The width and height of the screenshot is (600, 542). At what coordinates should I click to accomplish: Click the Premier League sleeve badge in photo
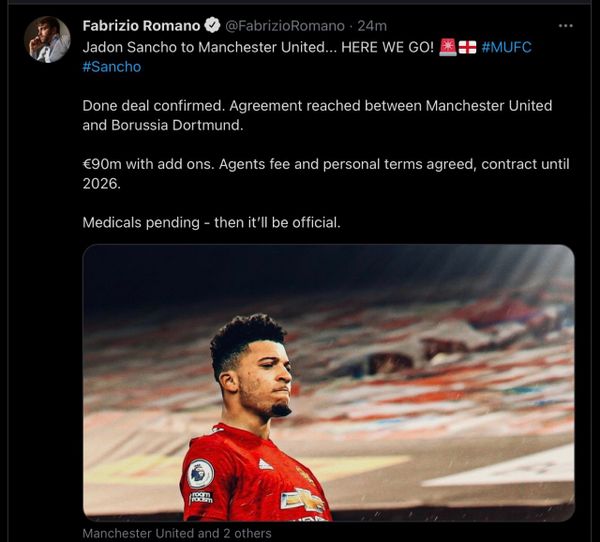coord(201,473)
